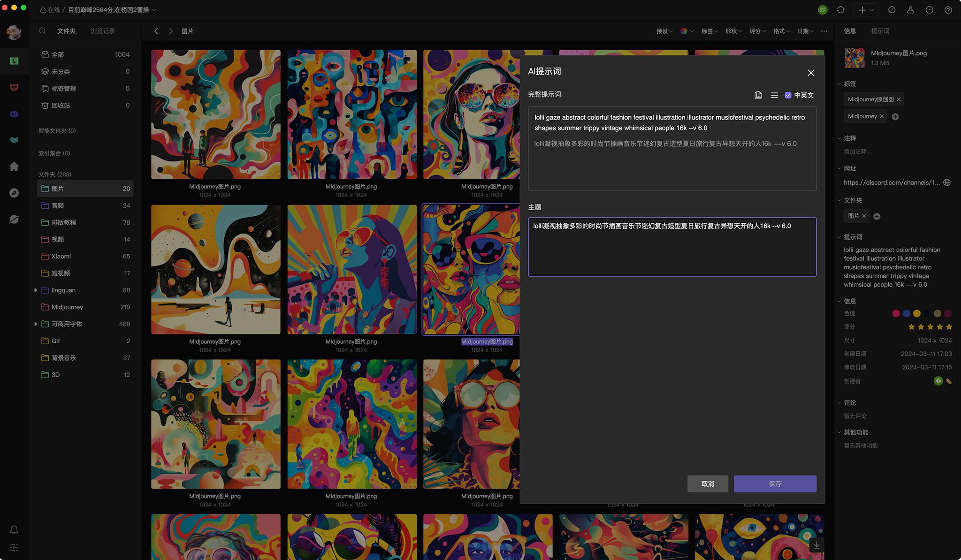Select the pink color swatch in 色值
Viewport: 961px width, 560px height.
click(896, 313)
